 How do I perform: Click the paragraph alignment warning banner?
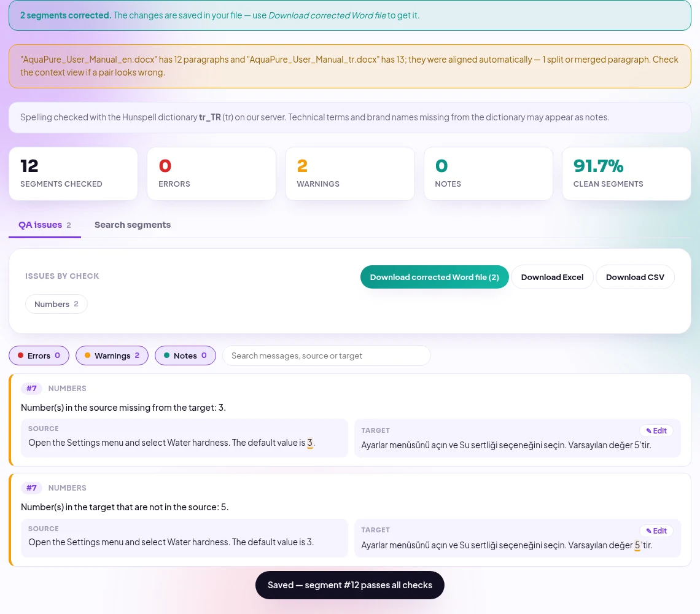tap(350, 66)
